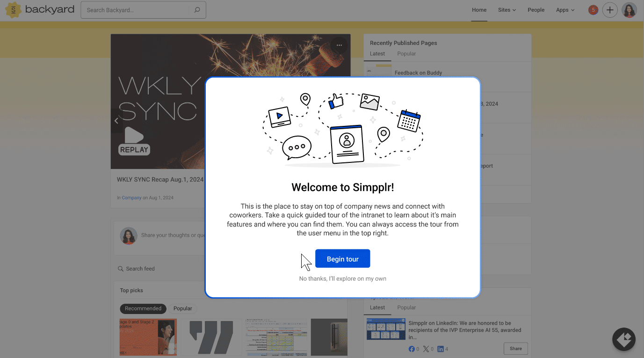Expand the Apps dropdown menu
The height and width of the screenshot is (358, 644).
(565, 10)
